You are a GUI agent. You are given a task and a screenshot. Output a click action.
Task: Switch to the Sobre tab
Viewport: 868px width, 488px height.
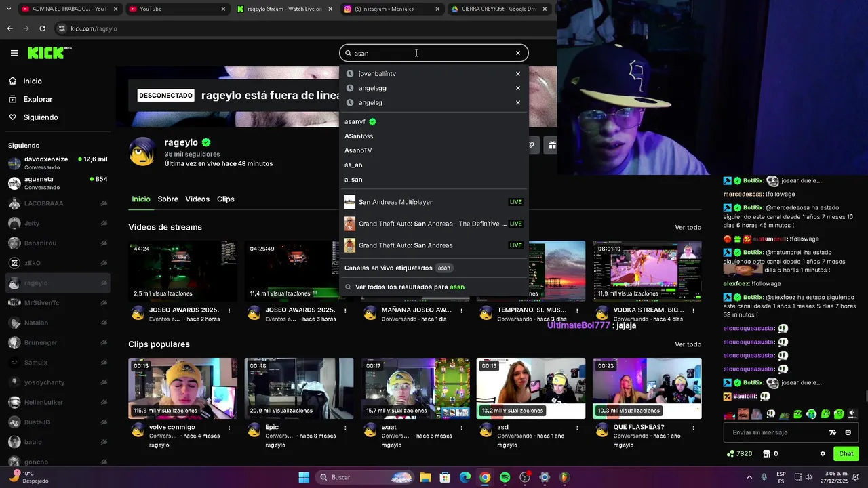[167, 199]
